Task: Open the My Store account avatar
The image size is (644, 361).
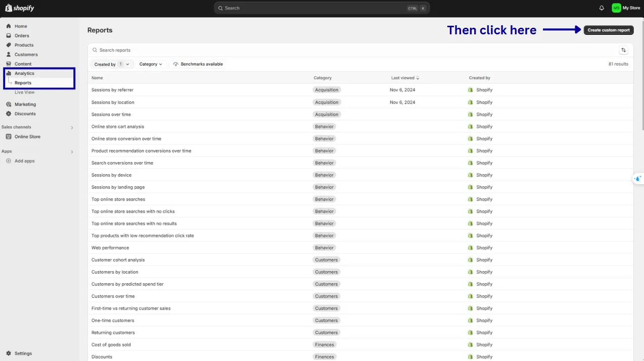Action: point(616,8)
